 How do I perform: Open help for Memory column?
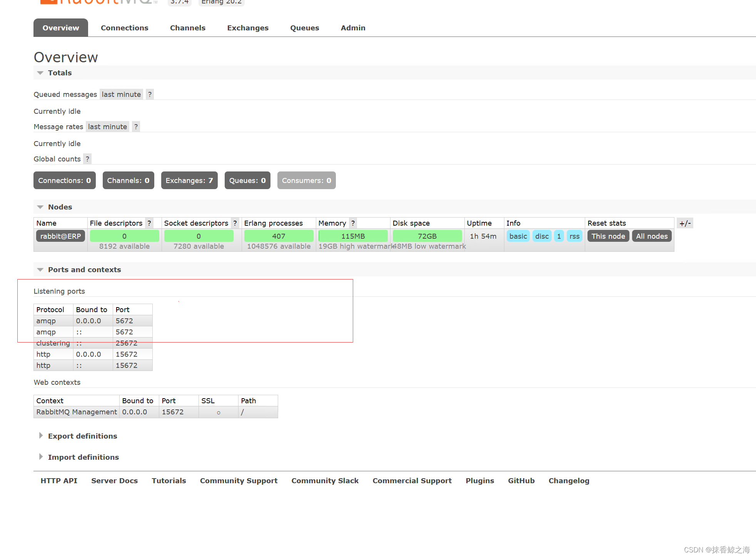[353, 223]
